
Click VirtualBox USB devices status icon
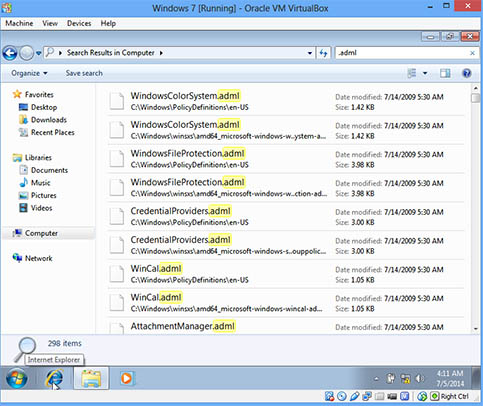(355, 396)
